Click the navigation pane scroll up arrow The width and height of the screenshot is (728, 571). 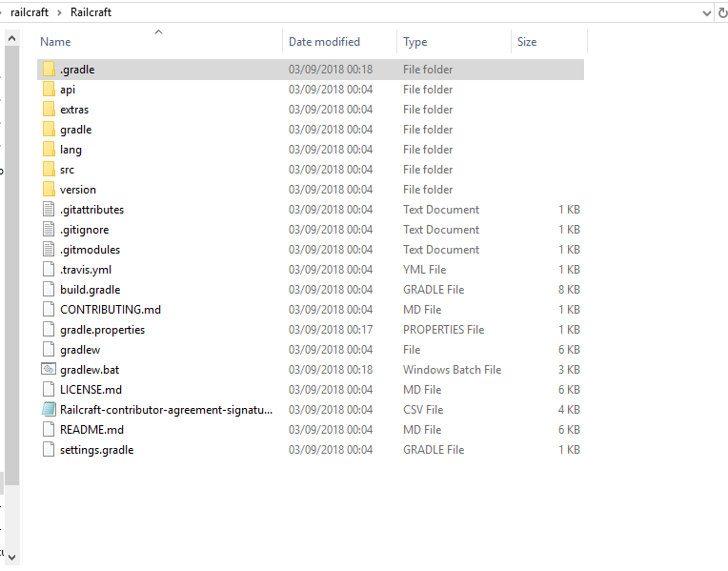point(12,38)
